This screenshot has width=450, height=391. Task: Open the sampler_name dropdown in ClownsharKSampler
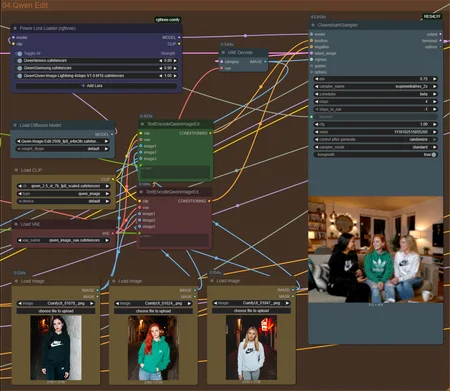(376, 86)
